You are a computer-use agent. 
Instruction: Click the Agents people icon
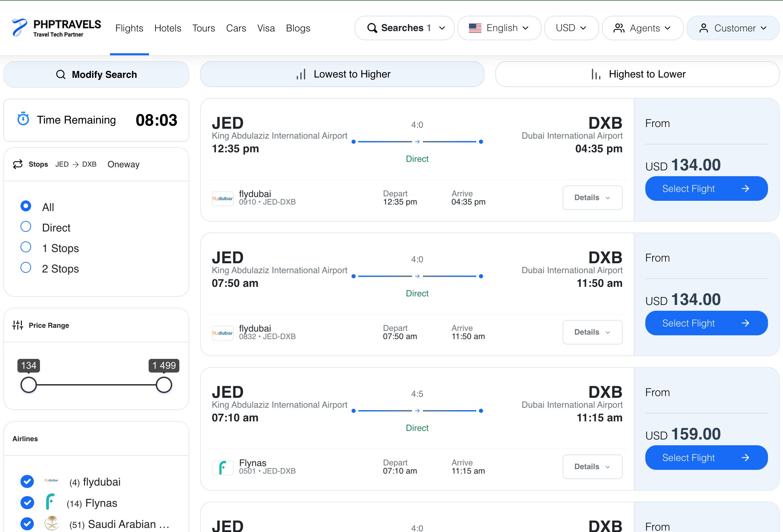click(x=619, y=28)
